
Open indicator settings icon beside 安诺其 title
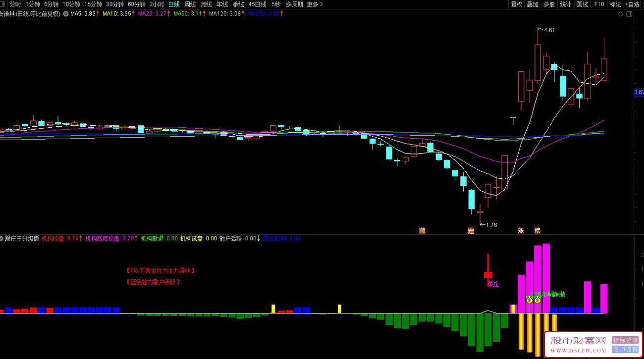coord(66,14)
